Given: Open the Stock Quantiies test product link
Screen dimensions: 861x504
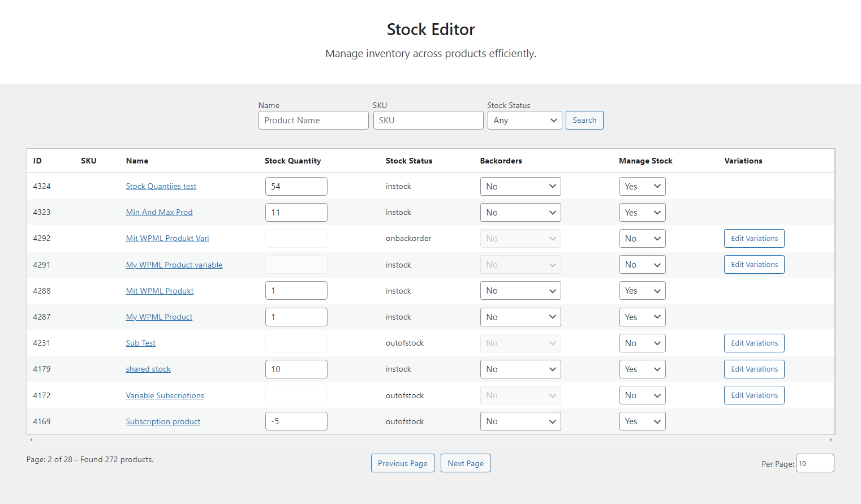Looking at the screenshot, I should [x=161, y=186].
